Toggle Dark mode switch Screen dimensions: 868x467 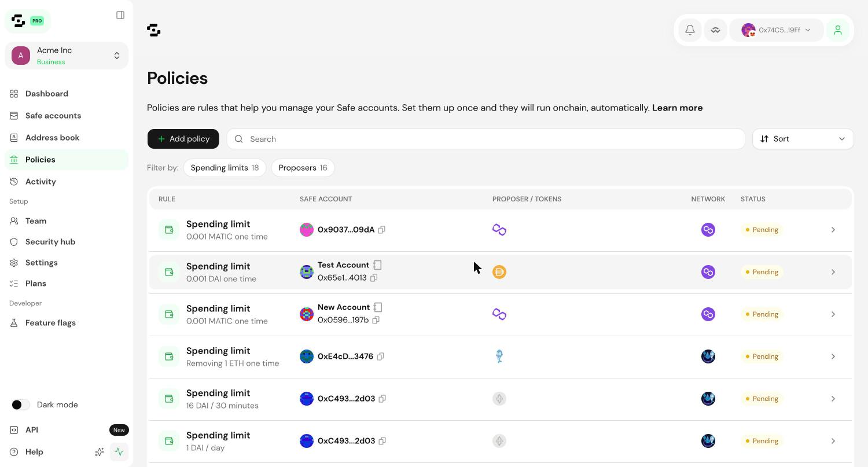(21, 405)
